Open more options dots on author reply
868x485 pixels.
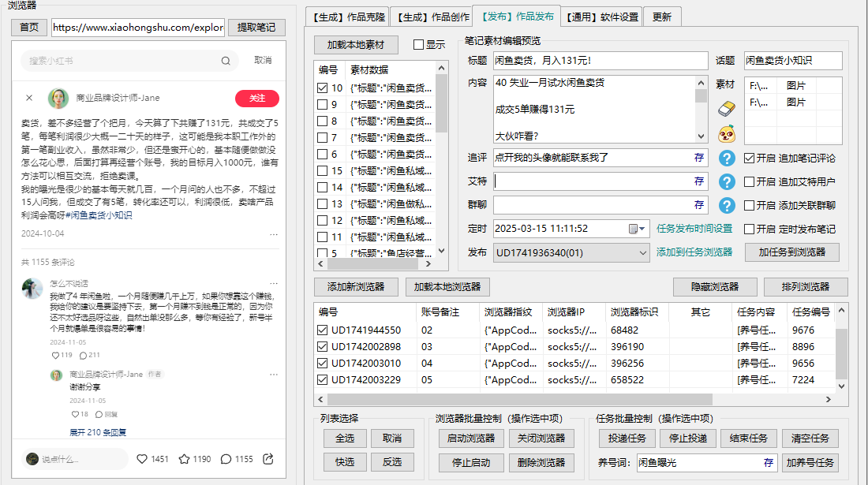(274, 375)
